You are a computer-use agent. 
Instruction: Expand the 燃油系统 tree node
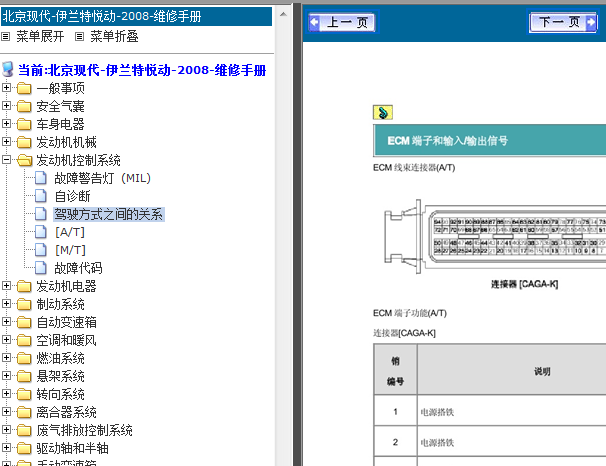point(6,357)
